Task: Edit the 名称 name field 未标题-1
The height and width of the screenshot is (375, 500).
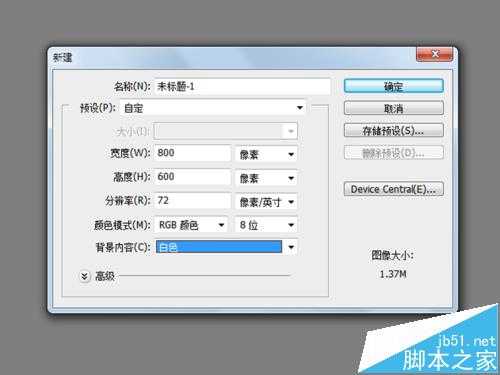Action: [x=242, y=86]
